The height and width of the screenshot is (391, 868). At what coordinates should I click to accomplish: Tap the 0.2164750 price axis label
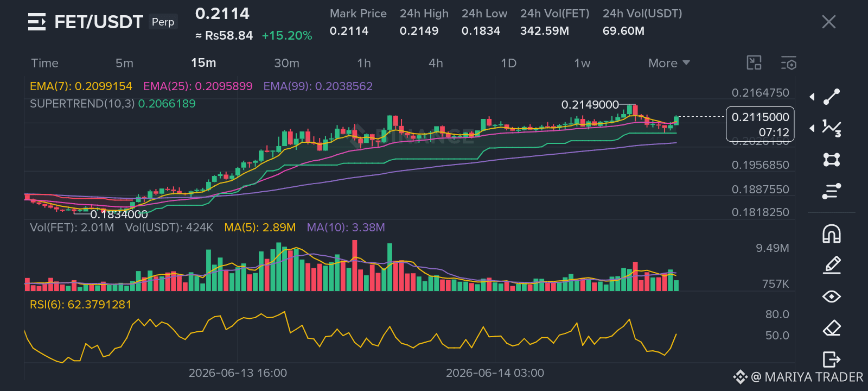click(761, 93)
